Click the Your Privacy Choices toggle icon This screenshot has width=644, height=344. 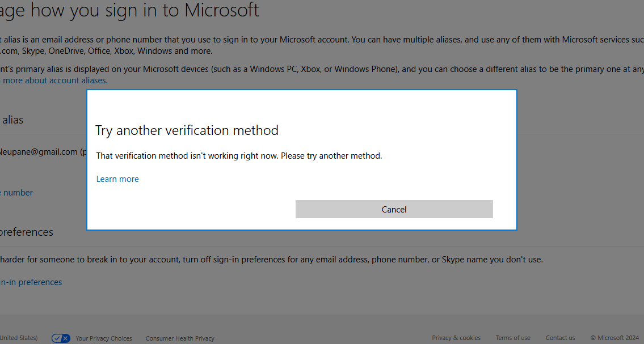[61, 338]
